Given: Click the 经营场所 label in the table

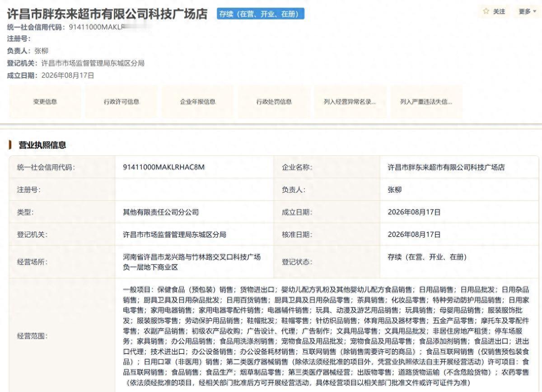Looking at the screenshot, I should 33,261.
